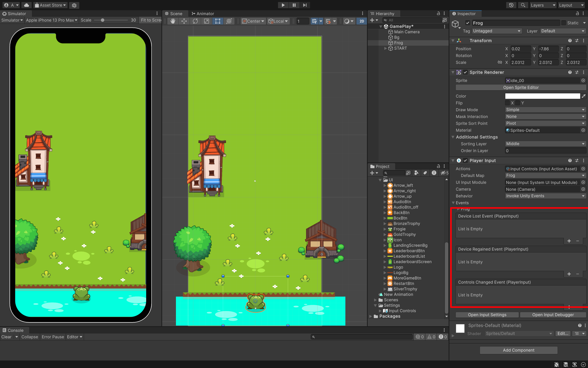This screenshot has width=588, height=368.
Task: Toggle Error Pause in the Console
Action: [53, 337]
